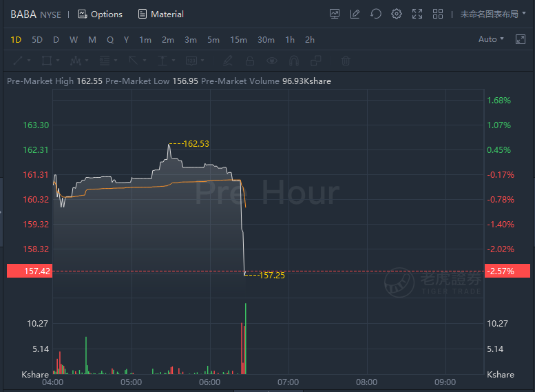Expand the Fibonacci tool dropdown arrow
The height and width of the screenshot is (392, 535).
point(116,61)
